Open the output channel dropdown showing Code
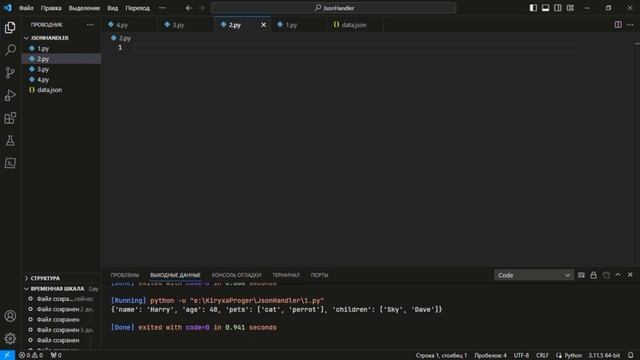The height and width of the screenshot is (360, 640). tap(534, 275)
